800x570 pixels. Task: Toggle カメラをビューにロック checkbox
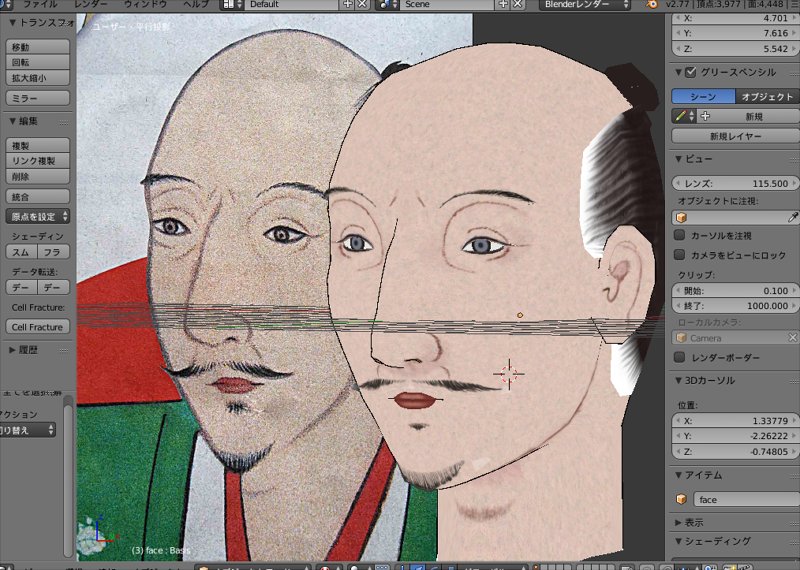tap(680, 255)
